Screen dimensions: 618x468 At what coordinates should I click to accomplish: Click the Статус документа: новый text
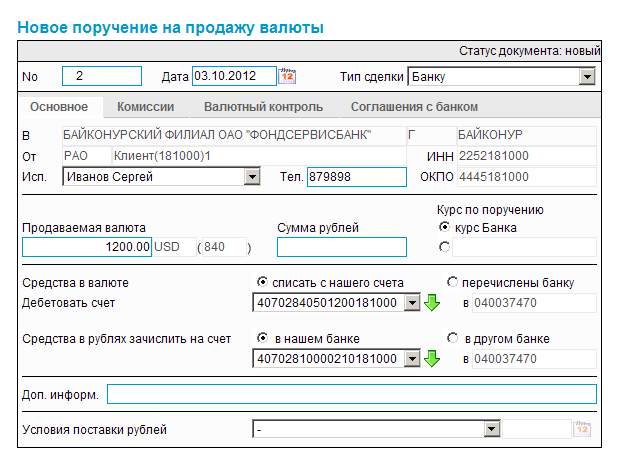(x=529, y=51)
